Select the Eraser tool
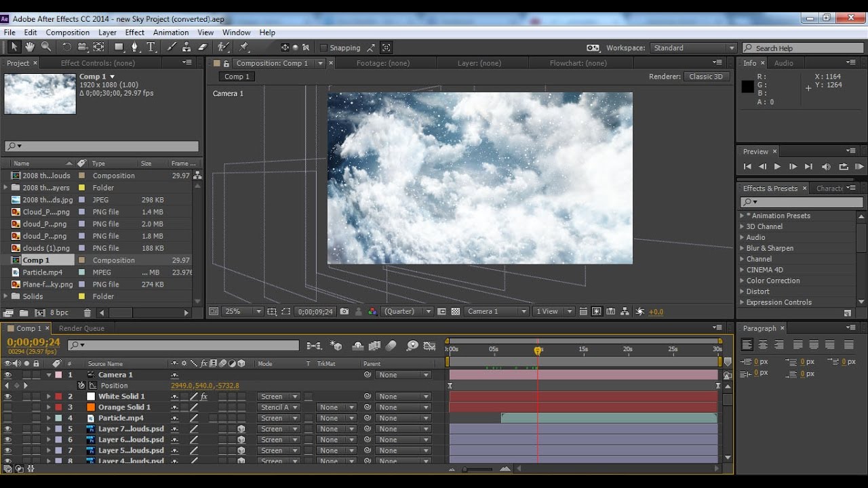This screenshot has width=868, height=488. [203, 47]
